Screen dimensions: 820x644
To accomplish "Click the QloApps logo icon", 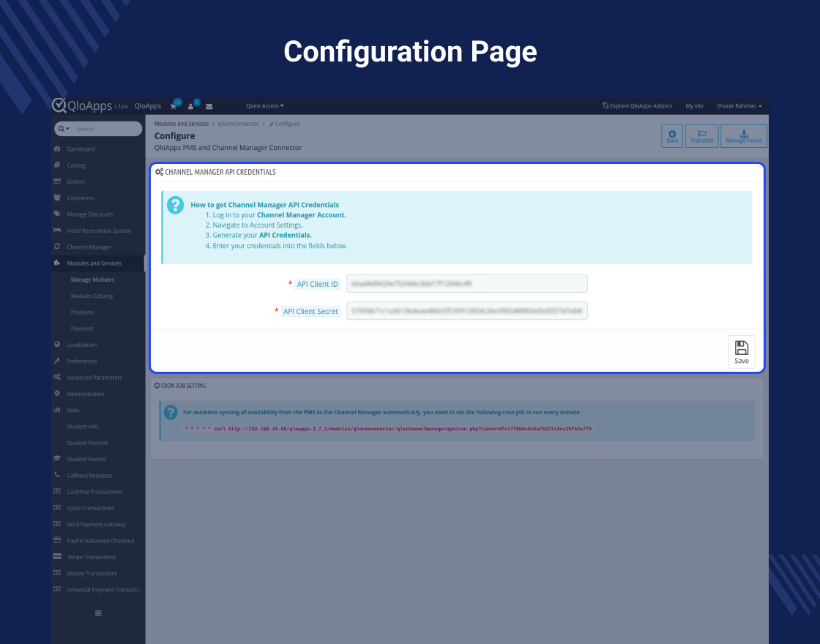I will [x=59, y=105].
